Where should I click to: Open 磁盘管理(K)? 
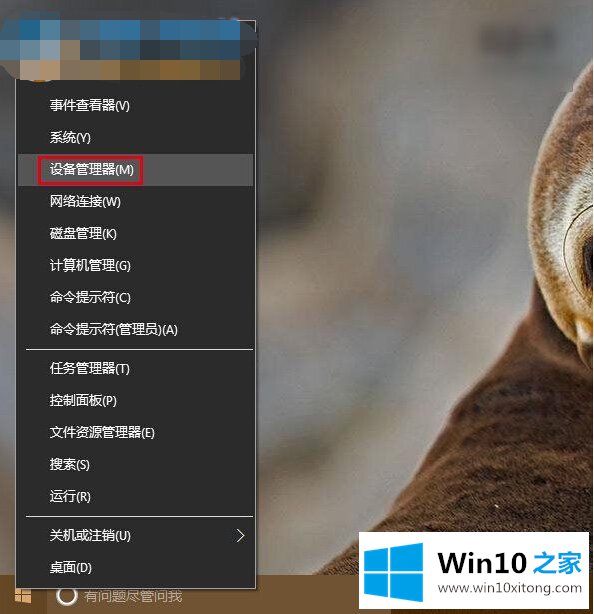pos(135,234)
